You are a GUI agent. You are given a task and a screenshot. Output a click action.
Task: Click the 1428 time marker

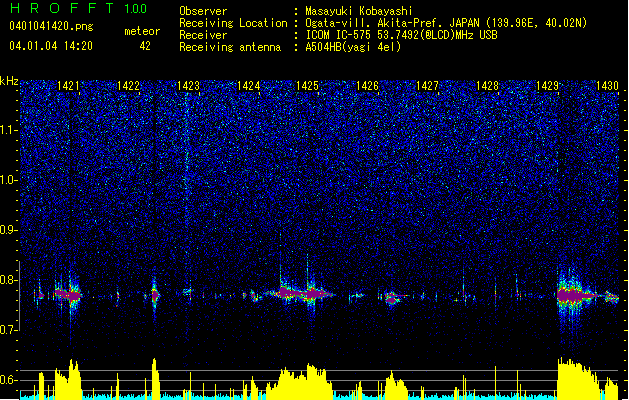(487, 86)
